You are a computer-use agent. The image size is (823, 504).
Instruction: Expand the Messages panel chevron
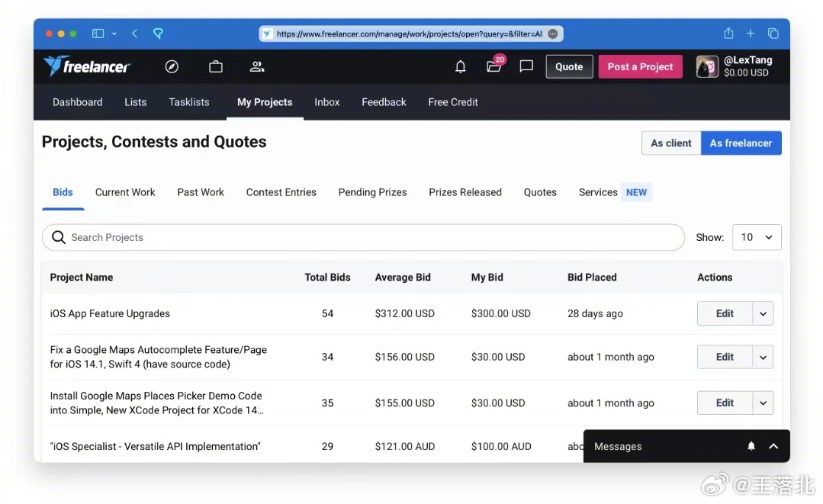click(773, 446)
